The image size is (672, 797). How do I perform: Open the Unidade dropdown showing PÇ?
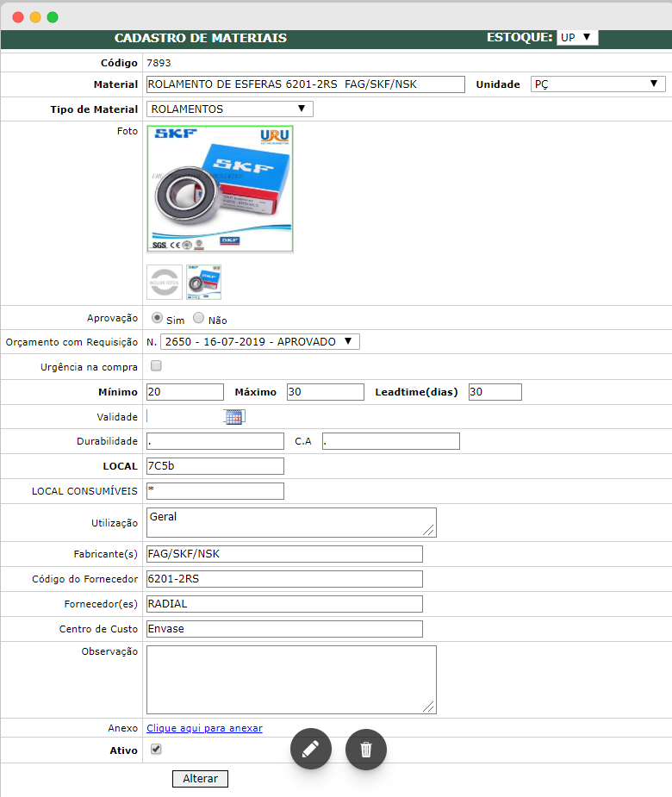click(x=598, y=84)
